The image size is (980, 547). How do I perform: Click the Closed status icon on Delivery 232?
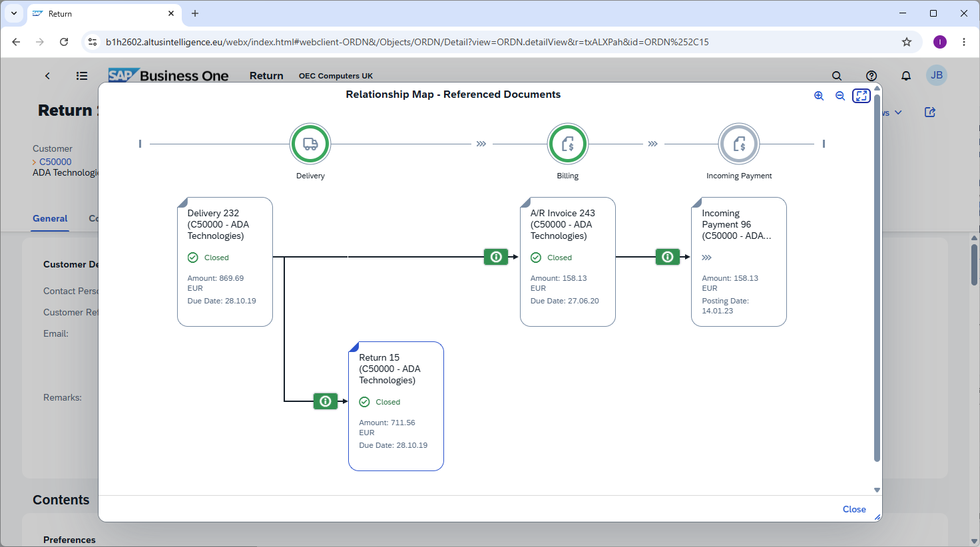(193, 258)
